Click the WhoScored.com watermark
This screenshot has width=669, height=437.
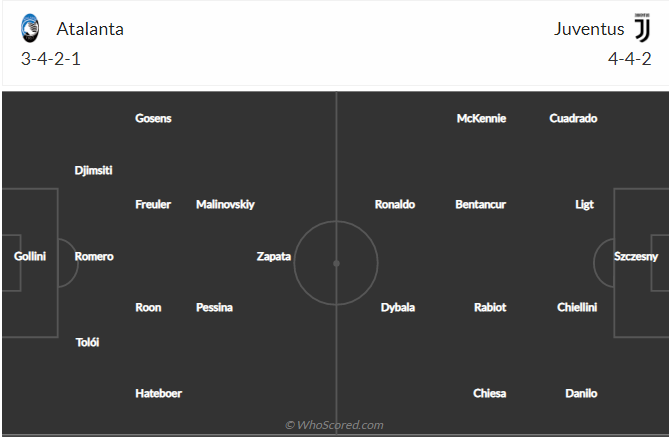click(x=334, y=425)
